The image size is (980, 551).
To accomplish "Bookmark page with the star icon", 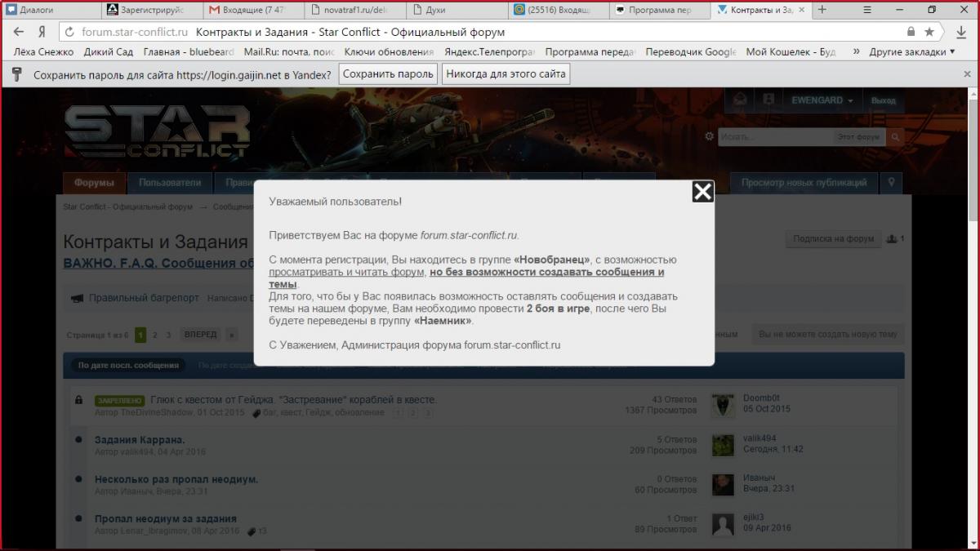I will click(929, 32).
